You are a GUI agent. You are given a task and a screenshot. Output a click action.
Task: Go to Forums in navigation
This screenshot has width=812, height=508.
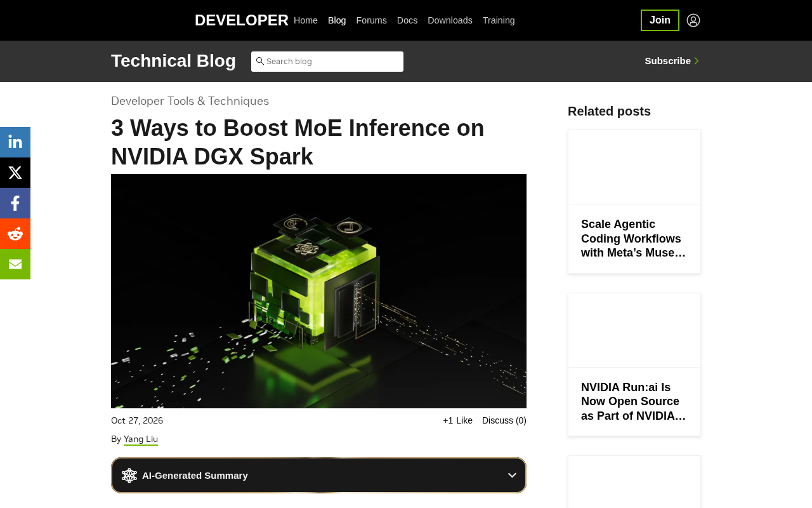tap(371, 20)
